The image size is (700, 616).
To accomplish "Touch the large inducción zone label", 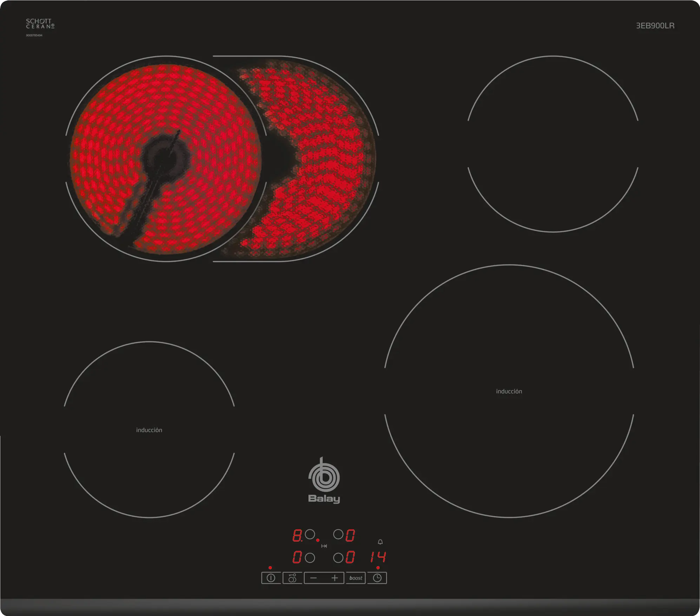I will pos(509,391).
